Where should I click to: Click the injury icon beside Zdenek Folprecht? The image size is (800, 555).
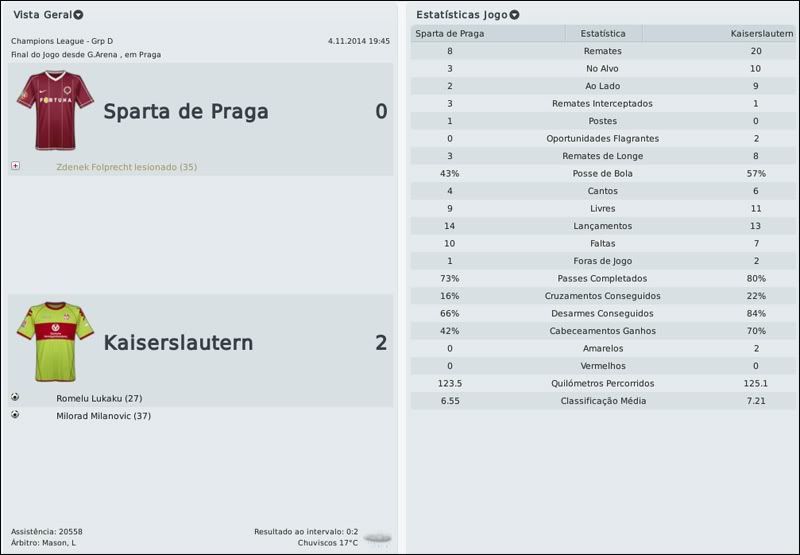point(15,166)
